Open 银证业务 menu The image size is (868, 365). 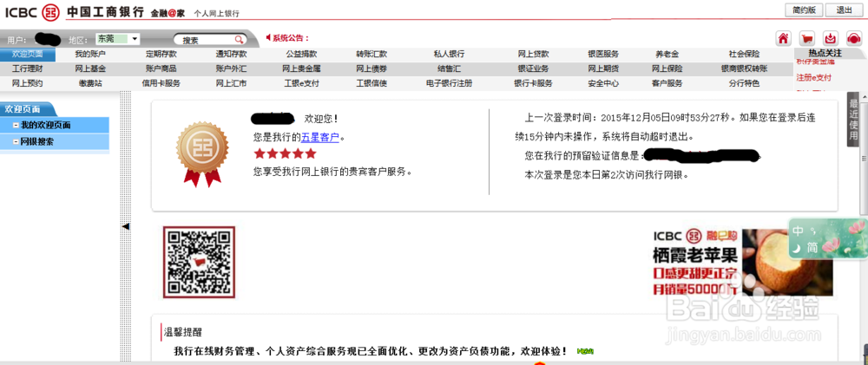[x=534, y=69]
